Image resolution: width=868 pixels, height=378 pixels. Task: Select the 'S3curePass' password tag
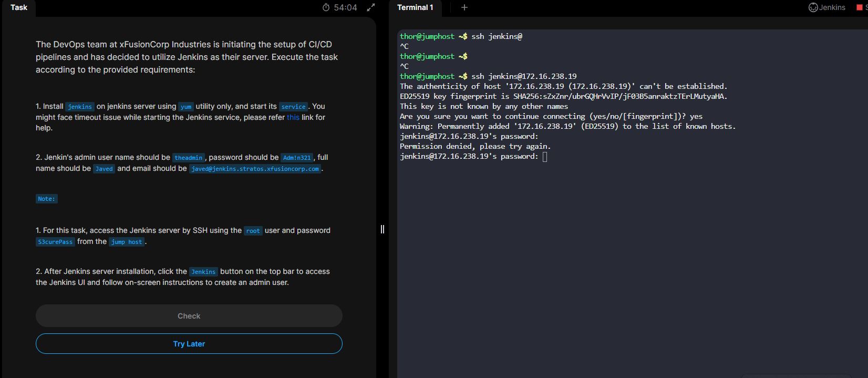click(55, 241)
